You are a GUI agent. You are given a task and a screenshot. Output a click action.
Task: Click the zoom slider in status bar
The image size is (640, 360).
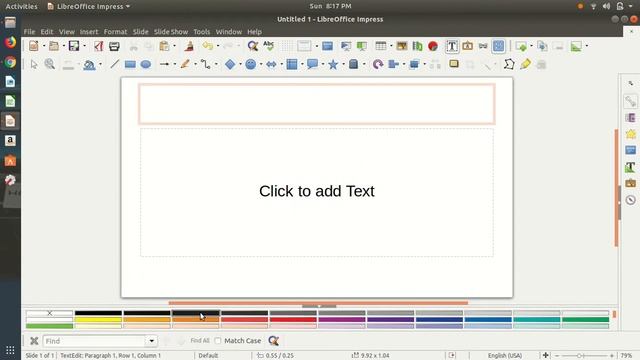pyautogui.click(x=584, y=356)
